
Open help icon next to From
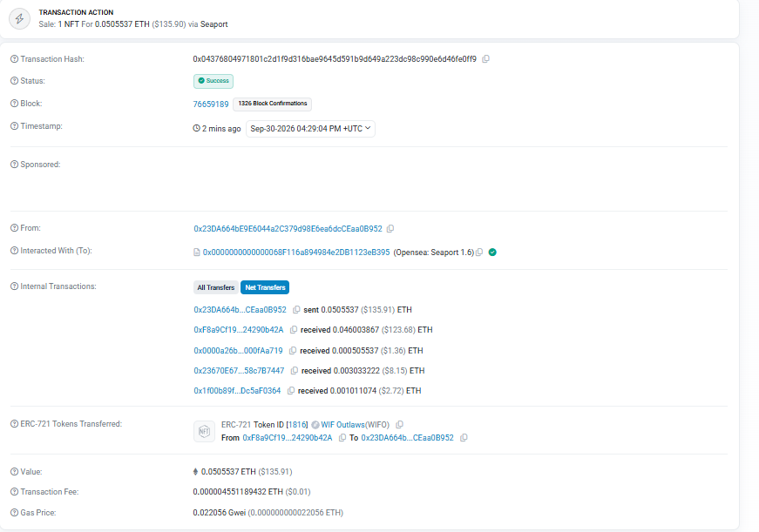click(15, 228)
